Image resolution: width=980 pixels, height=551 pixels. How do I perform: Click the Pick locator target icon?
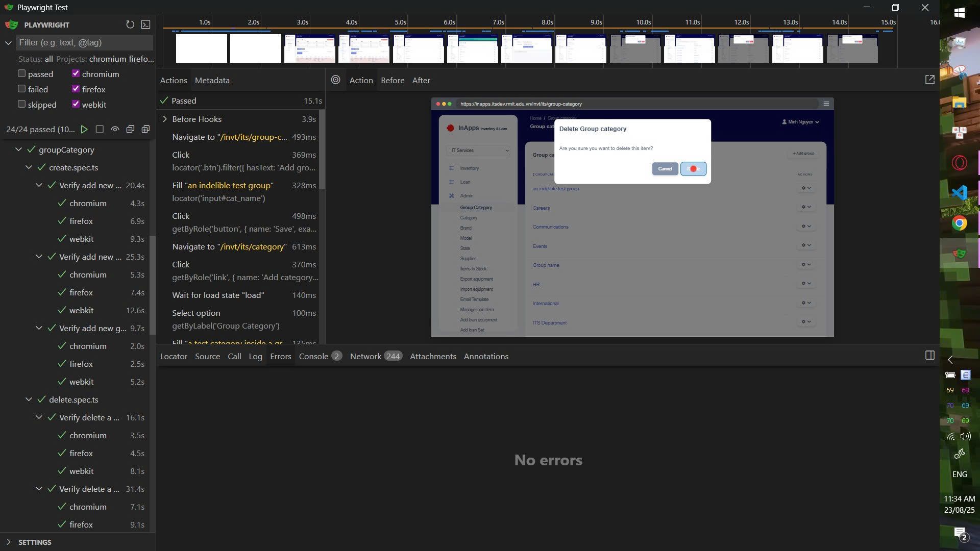[335, 80]
